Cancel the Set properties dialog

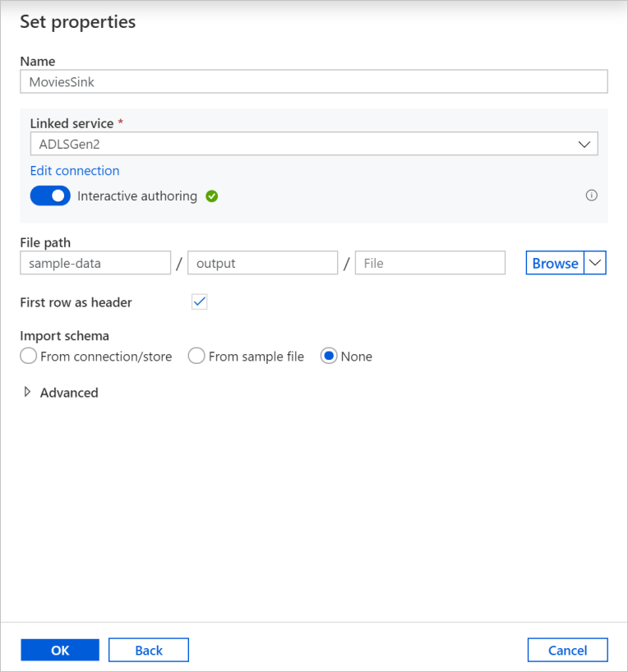tap(567, 650)
